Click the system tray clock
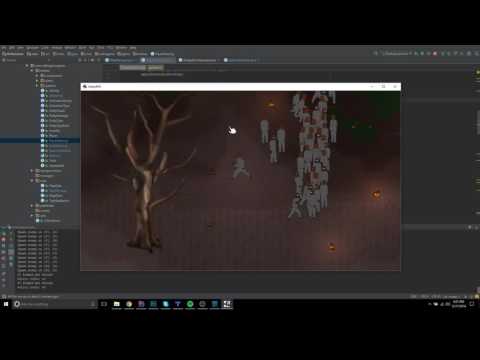480x360 pixels. tap(459, 304)
